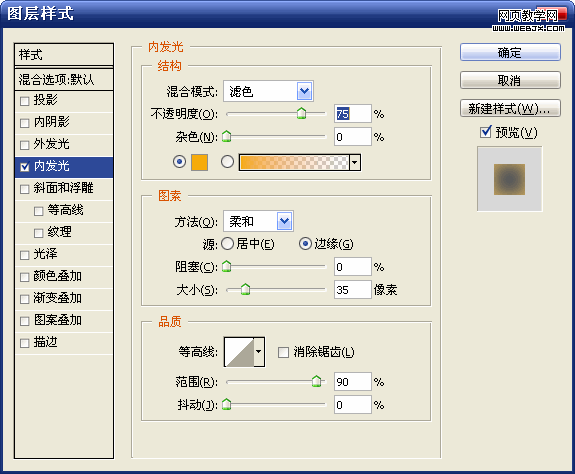
Task: Enable the 内阴影 checkbox
Action: tap(25, 123)
